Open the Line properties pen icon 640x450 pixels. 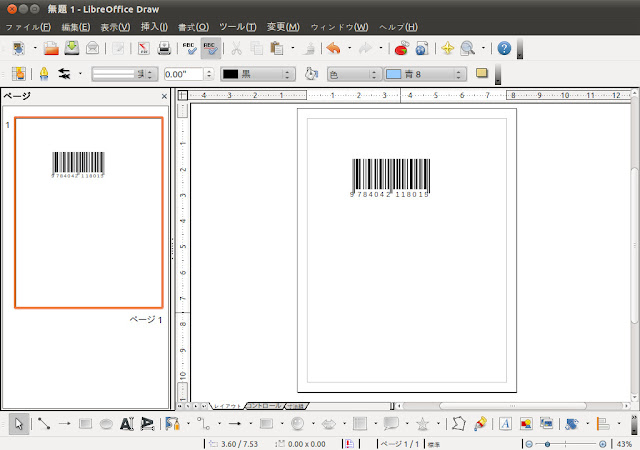44,74
